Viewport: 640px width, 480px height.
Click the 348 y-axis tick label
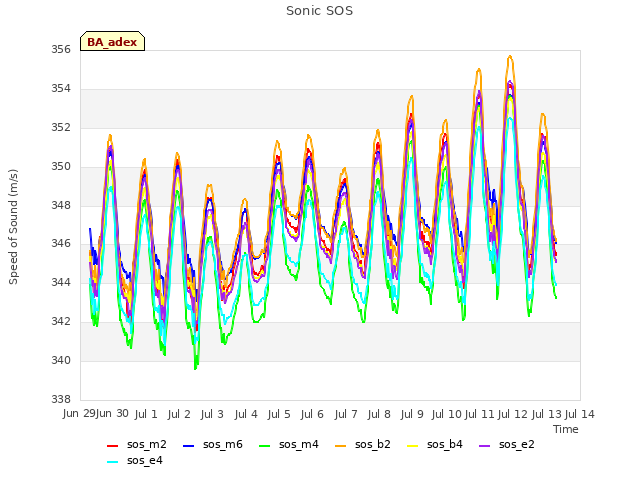click(61, 205)
